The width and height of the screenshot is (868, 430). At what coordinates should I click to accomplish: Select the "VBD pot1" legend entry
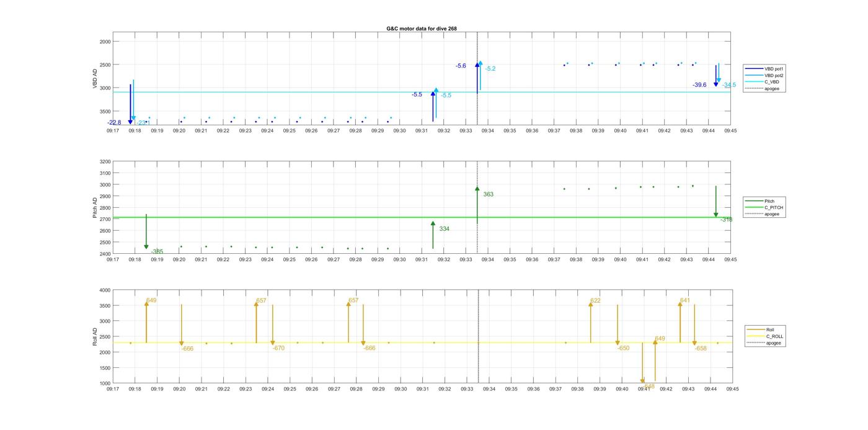click(x=763, y=69)
